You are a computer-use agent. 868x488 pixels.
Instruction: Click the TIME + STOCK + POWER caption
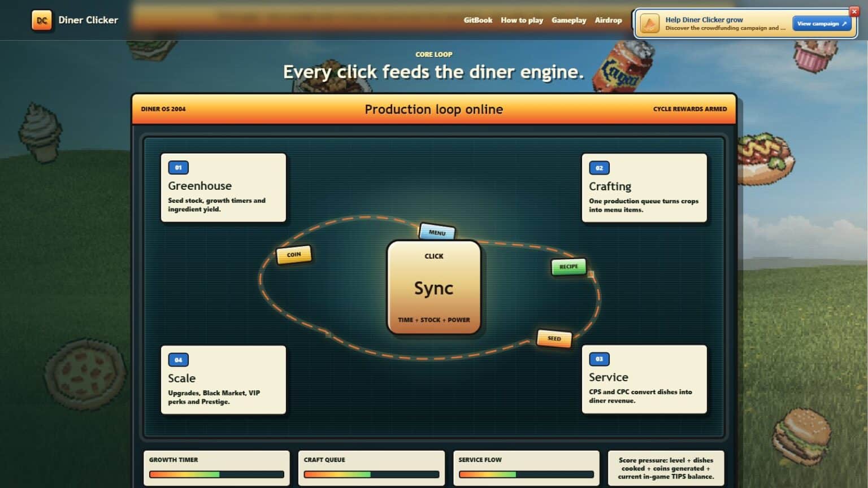pyautogui.click(x=434, y=320)
